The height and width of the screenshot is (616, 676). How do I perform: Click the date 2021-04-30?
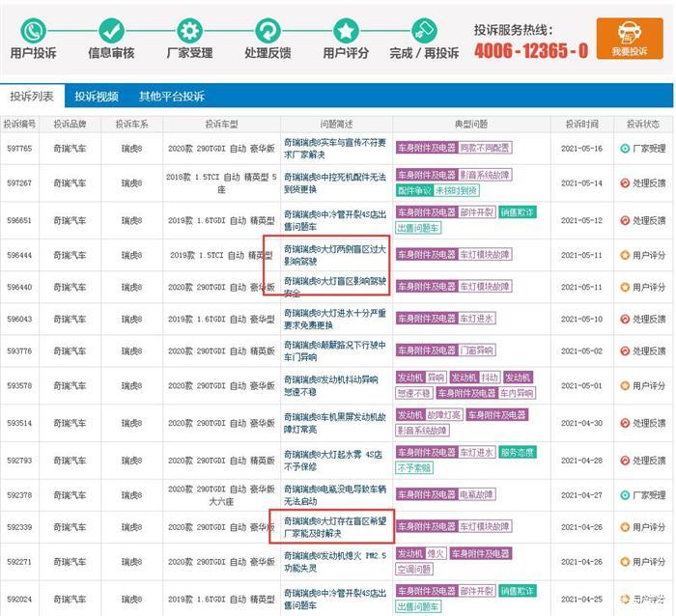click(x=581, y=423)
